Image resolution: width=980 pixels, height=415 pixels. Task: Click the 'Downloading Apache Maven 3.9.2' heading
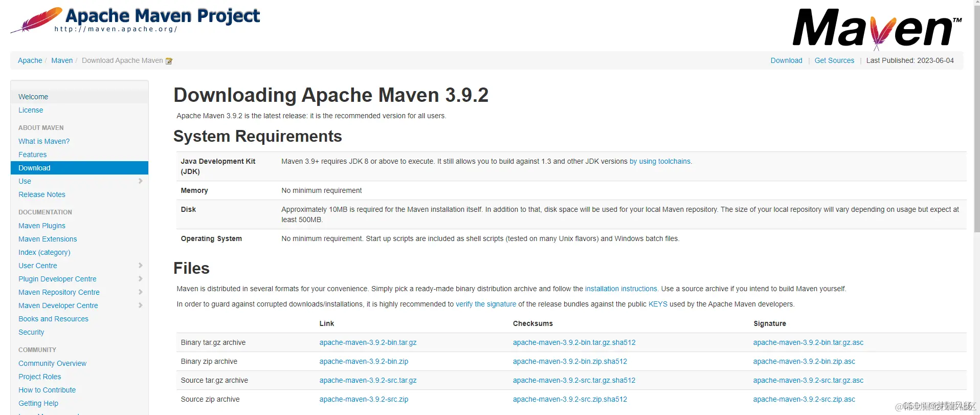click(x=331, y=95)
